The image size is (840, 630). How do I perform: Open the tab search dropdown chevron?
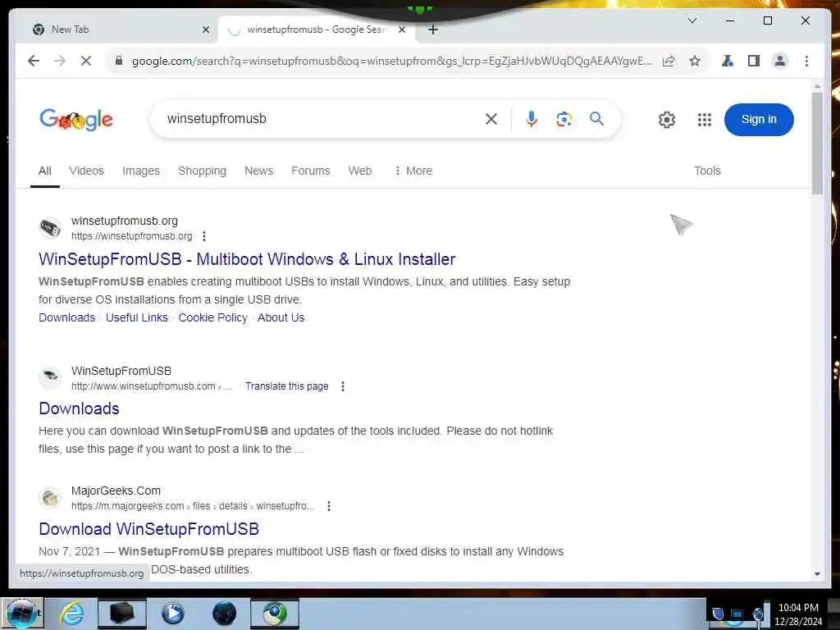point(692,21)
